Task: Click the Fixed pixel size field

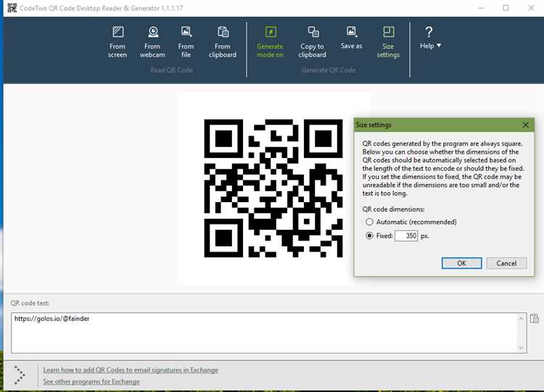Action: point(406,236)
